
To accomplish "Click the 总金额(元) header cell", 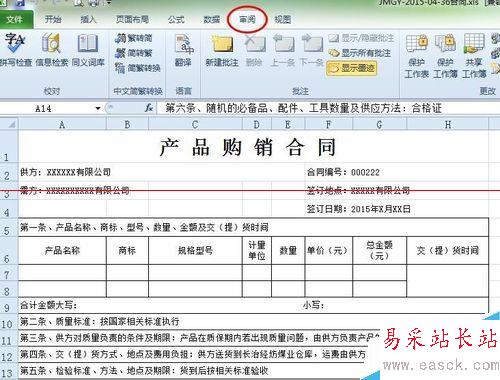I will (x=379, y=250).
